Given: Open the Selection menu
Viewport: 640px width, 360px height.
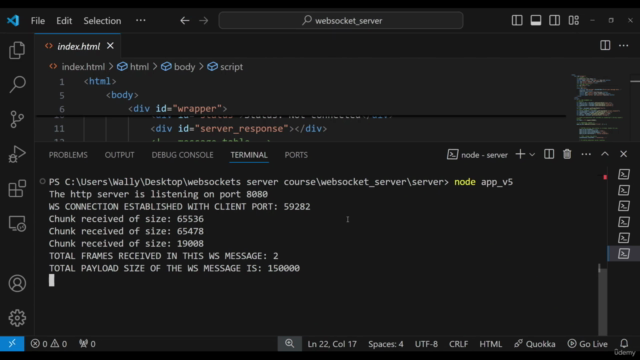Looking at the screenshot, I should click(x=102, y=20).
